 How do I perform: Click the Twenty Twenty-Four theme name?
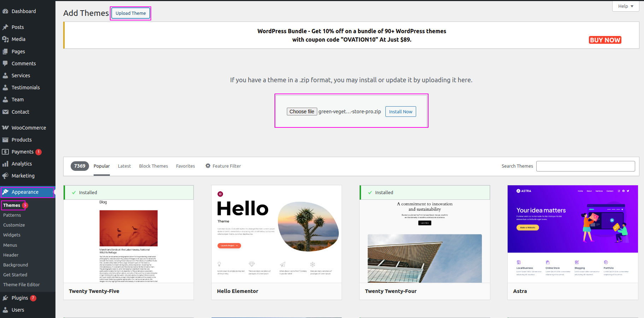point(391,291)
